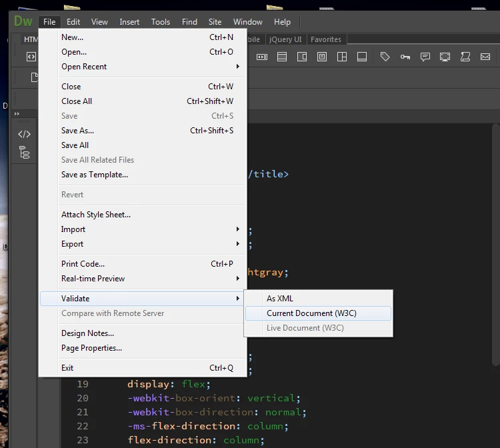Open the Insert menu
Viewport: 500px width, 448px height.
129,22
